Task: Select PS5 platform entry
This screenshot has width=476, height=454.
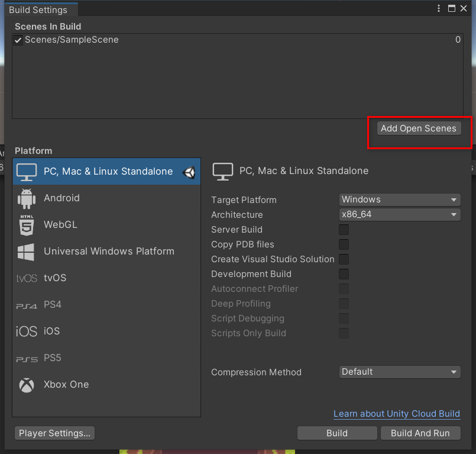Action: click(106, 358)
